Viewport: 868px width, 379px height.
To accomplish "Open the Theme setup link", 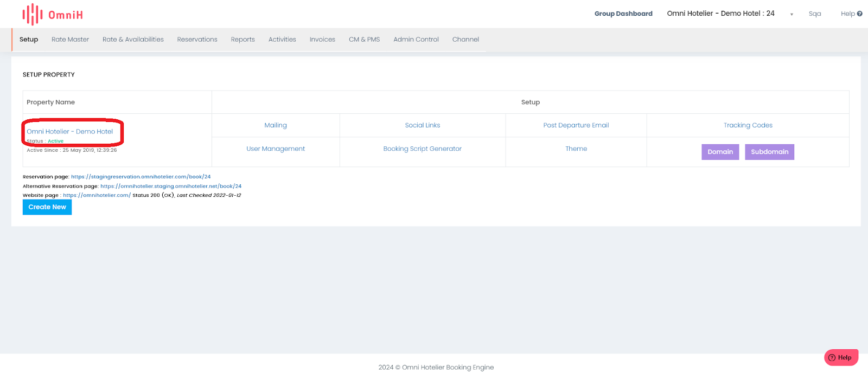I will tap(576, 149).
